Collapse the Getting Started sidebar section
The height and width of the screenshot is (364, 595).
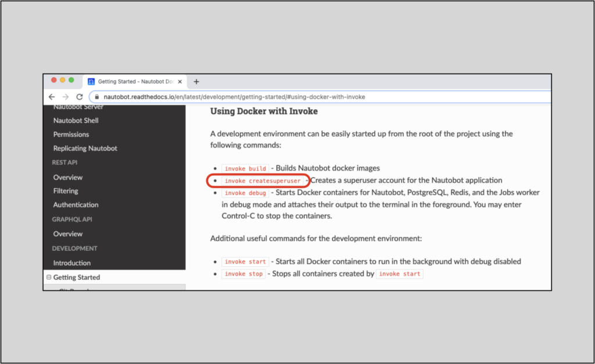49,277
